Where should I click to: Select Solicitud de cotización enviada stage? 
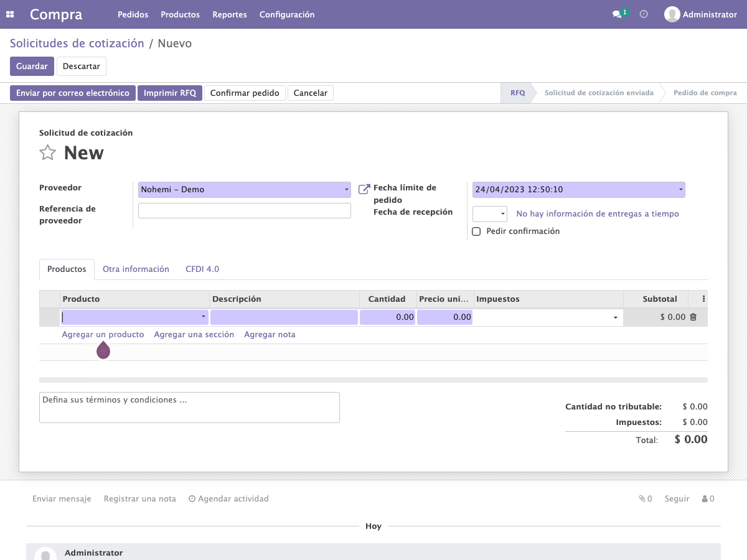click(x=599, y=93)
